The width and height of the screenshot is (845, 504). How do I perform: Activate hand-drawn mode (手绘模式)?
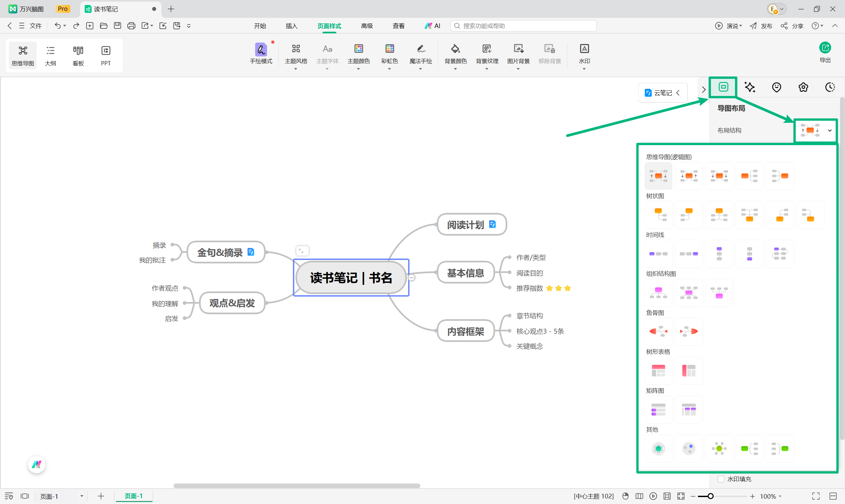261,54
